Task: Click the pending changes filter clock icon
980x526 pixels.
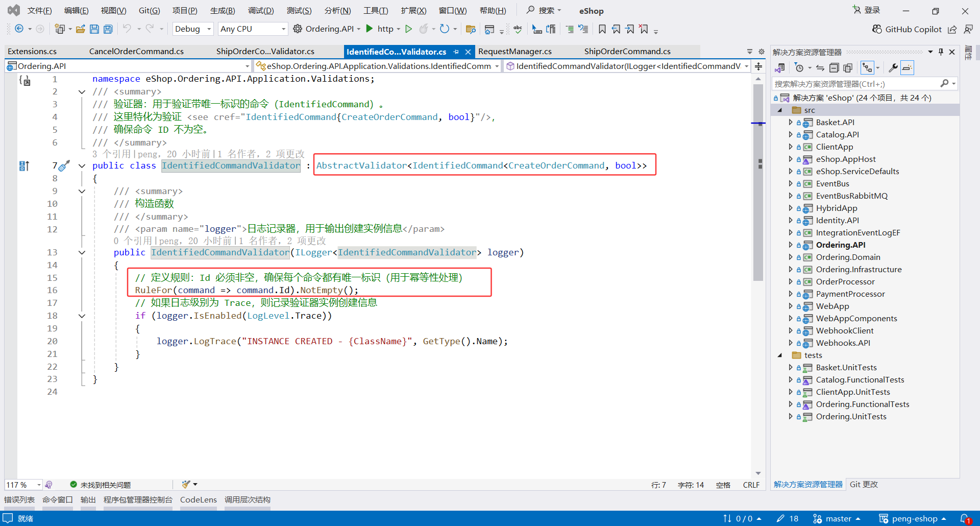Action: click(799, 68)
